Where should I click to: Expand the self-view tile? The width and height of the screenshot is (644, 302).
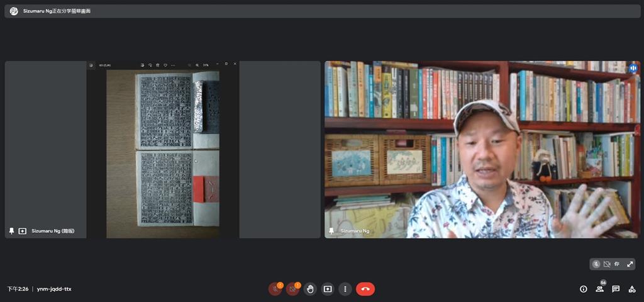click(x=630, y=264)
